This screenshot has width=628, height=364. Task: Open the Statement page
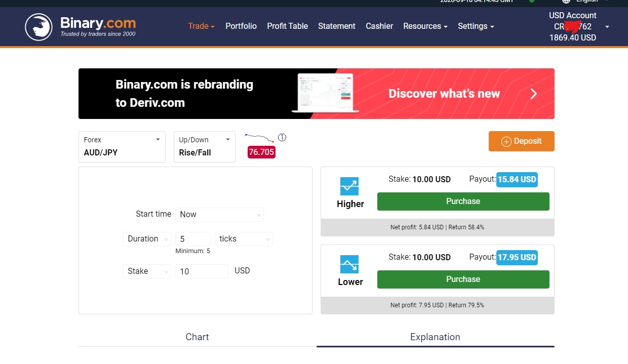(337, 26)
